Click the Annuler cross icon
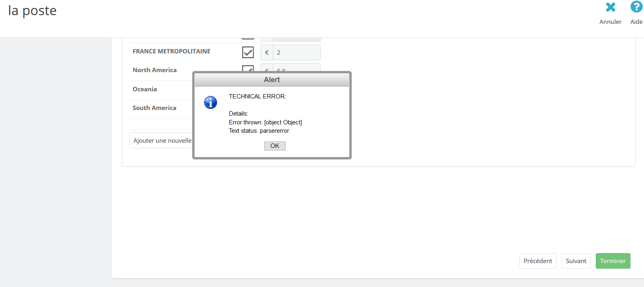Viewport: 644px width, 287px height. (x=611, y=7)
